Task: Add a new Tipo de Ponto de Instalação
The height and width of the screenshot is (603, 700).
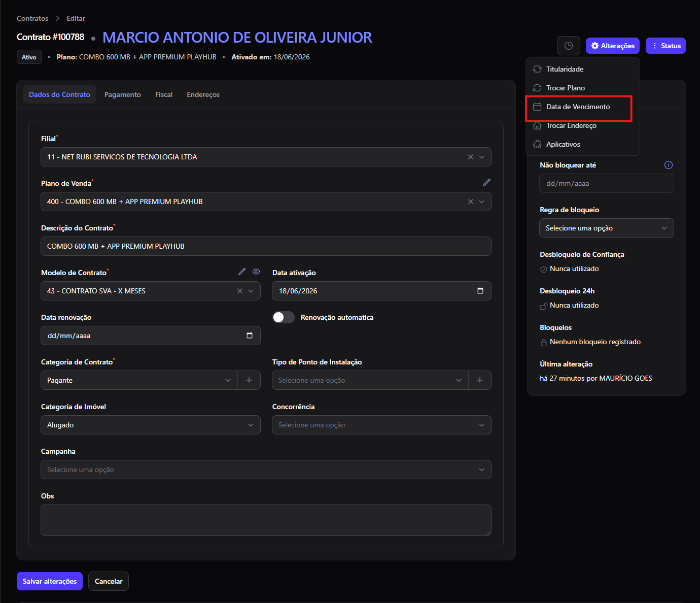Action: [x=480, y=380]
